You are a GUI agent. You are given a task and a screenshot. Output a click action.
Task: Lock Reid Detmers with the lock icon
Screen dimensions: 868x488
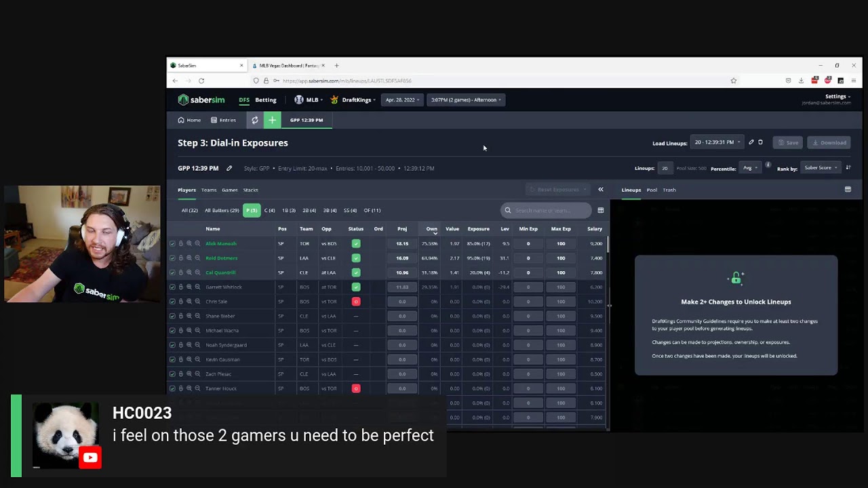point(180,258)
